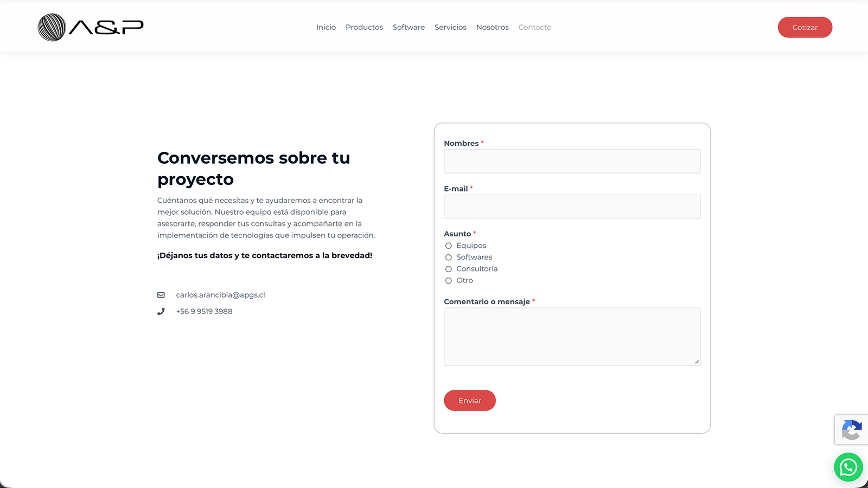Select the Contacto menu item
This screenshot has height=488, width=868.
tap(535, 27)
